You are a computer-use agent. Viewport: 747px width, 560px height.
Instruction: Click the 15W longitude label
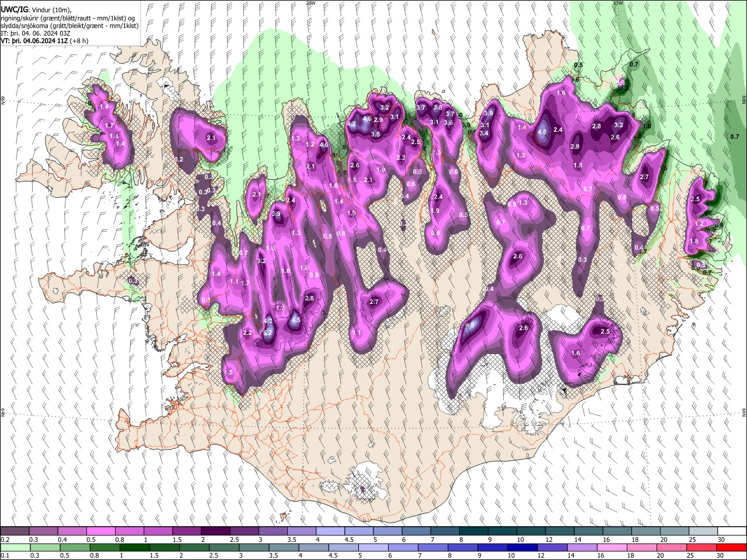tap(617, 3)
